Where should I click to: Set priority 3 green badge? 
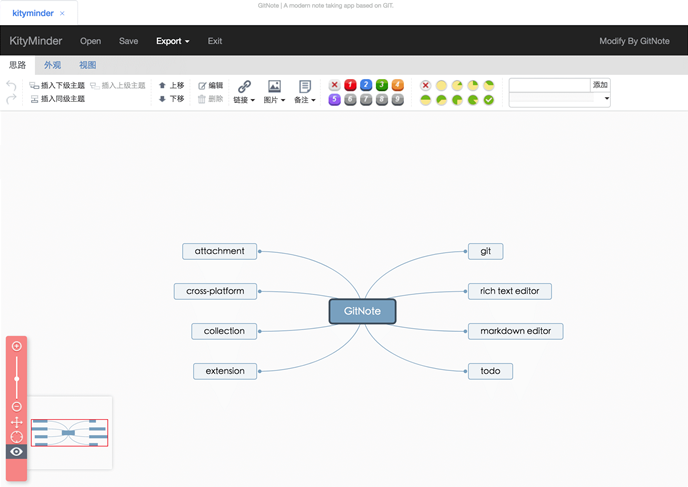[382, 85]
